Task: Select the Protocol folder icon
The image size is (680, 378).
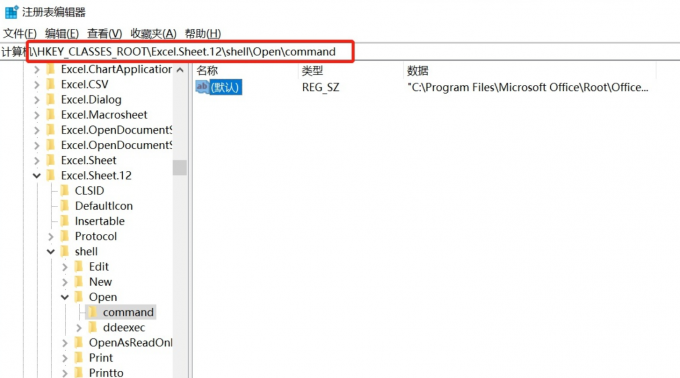Action: (x=65, y=236)
